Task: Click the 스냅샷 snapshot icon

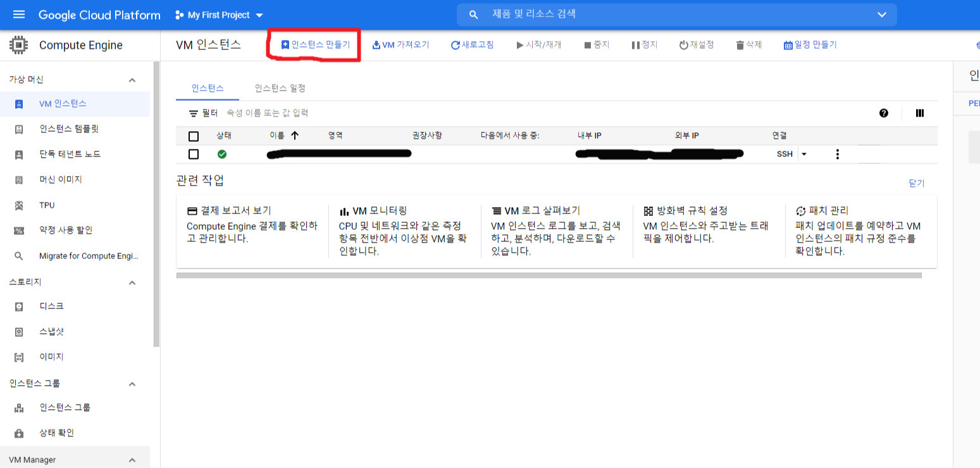Action: tap(19, 332)
